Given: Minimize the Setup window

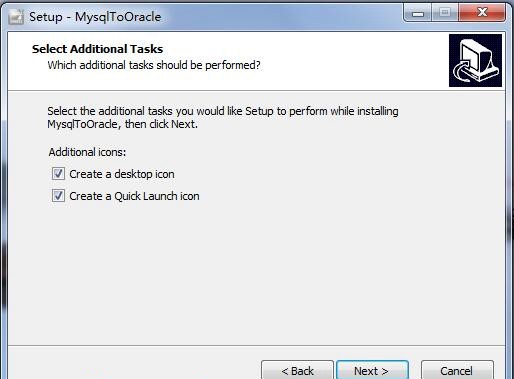Looking at the screenshot, I should (x=418, y=13).
